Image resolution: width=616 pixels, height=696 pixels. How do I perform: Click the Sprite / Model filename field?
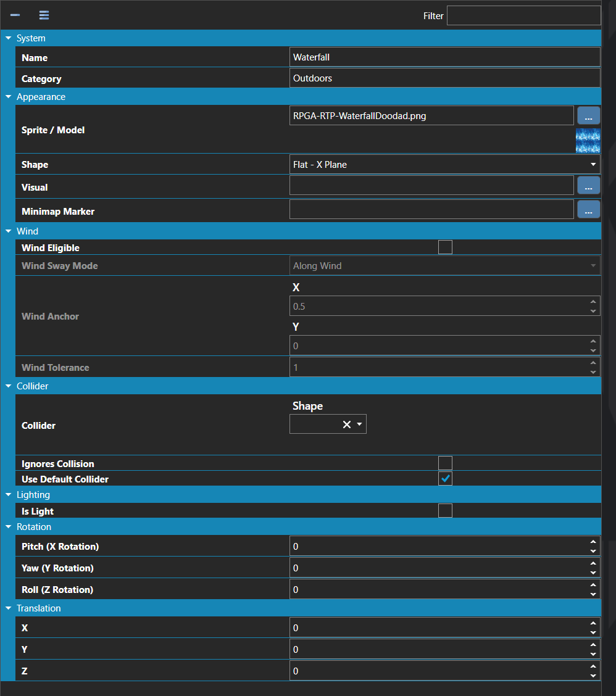[x=431, y=116]
